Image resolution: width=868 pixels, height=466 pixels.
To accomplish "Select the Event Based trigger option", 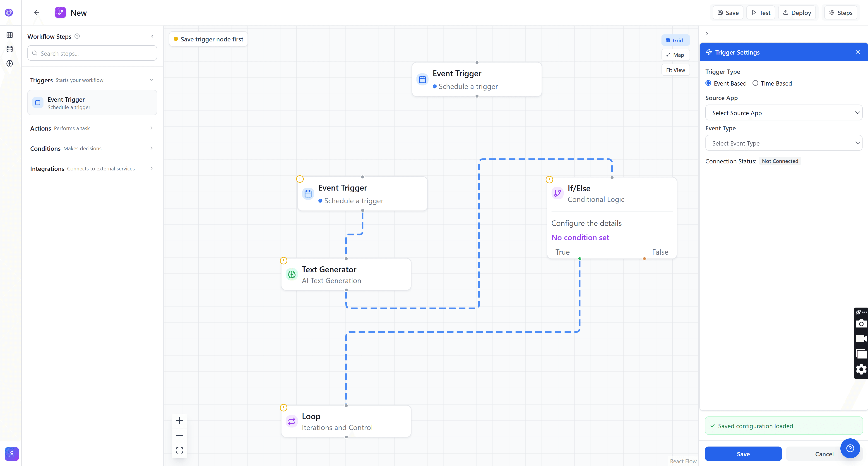I will click(708, 83).
